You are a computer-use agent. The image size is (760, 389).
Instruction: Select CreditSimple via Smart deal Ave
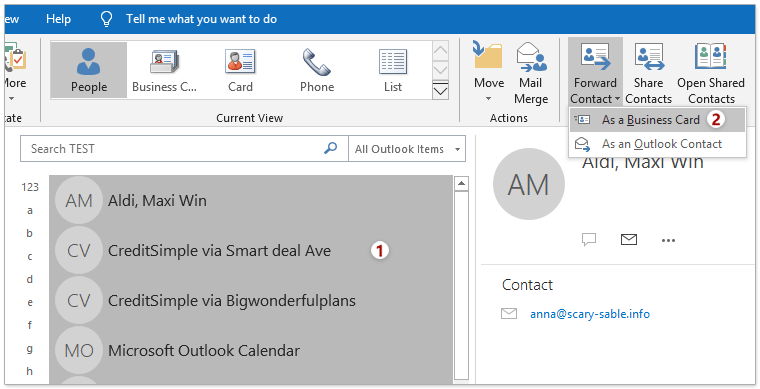click(x=251, y=250)
